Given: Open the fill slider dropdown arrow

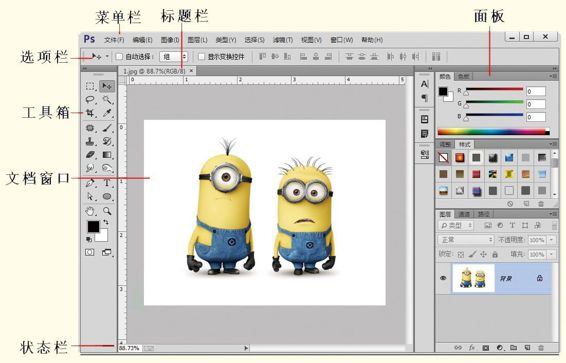Looking at the screenshot, I should point(552,254).
